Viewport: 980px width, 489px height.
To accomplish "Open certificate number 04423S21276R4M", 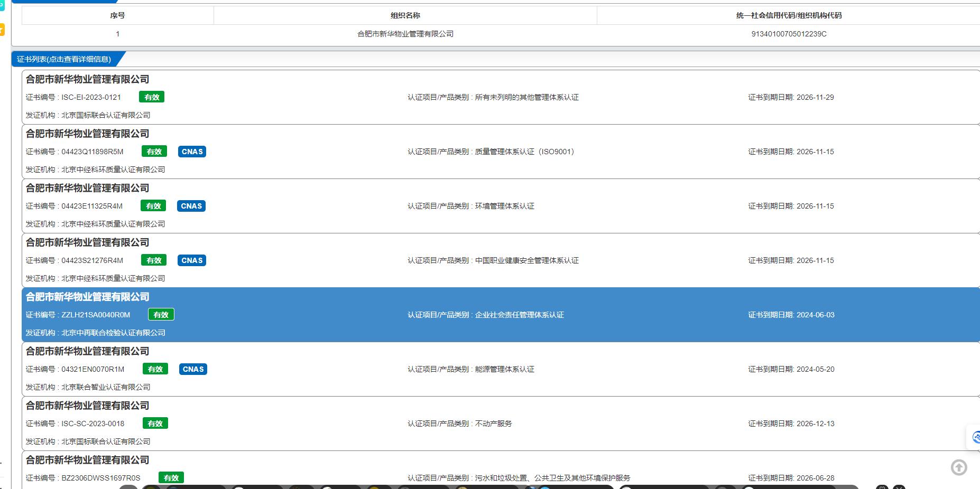I will click(x=93, y=260).
